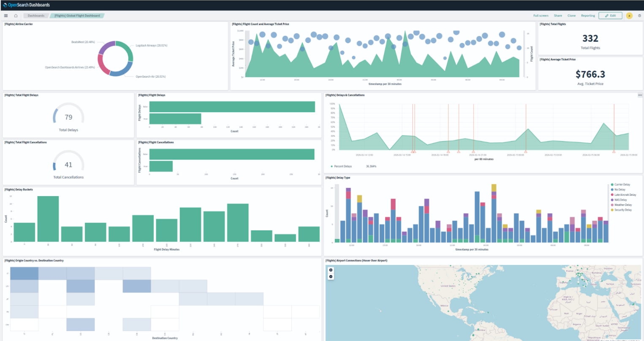Image resolution: width=644 pixels, height=341 pixels.
Task: Open the Reporting menu
Action: (x=588, y=16)
